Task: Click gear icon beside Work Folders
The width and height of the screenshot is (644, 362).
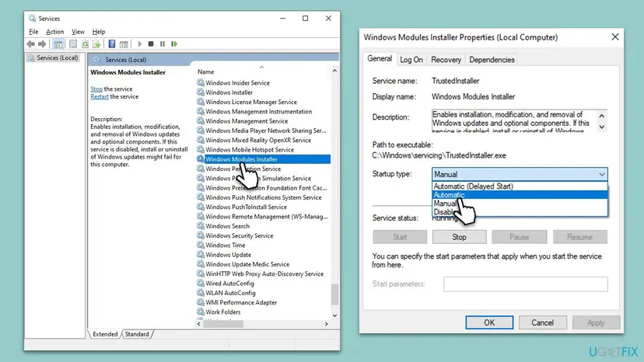Action: 201,312
